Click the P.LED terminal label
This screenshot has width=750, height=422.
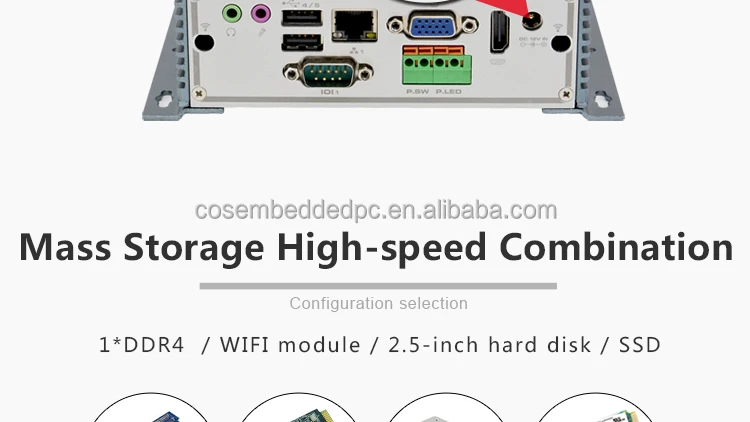pyautogui.click(x=449, y=91)
